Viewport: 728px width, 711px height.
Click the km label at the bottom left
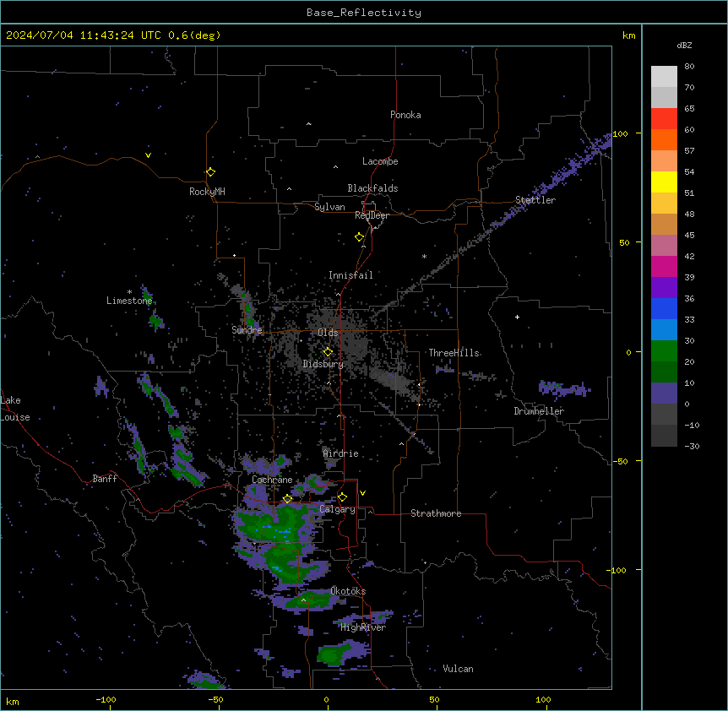pyautogui.click(x=13, y=701)
